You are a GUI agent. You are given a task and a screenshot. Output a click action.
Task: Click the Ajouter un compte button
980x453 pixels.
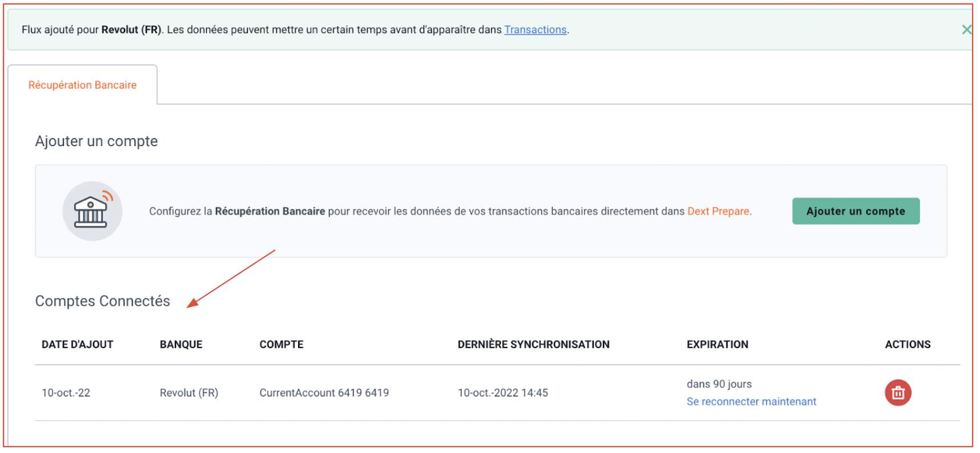pos(856,211)
